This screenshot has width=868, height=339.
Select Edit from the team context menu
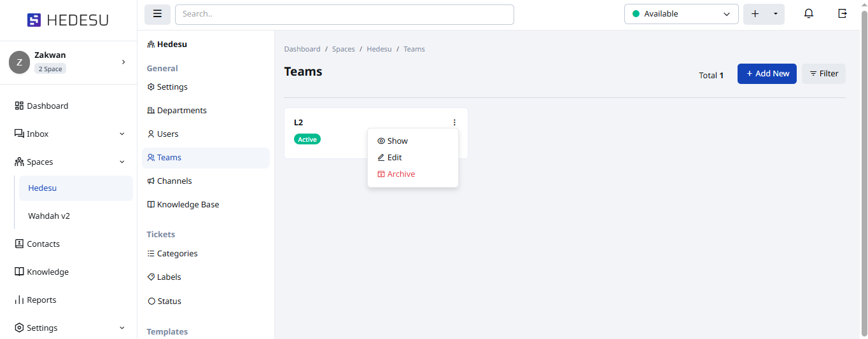point(390,158)
